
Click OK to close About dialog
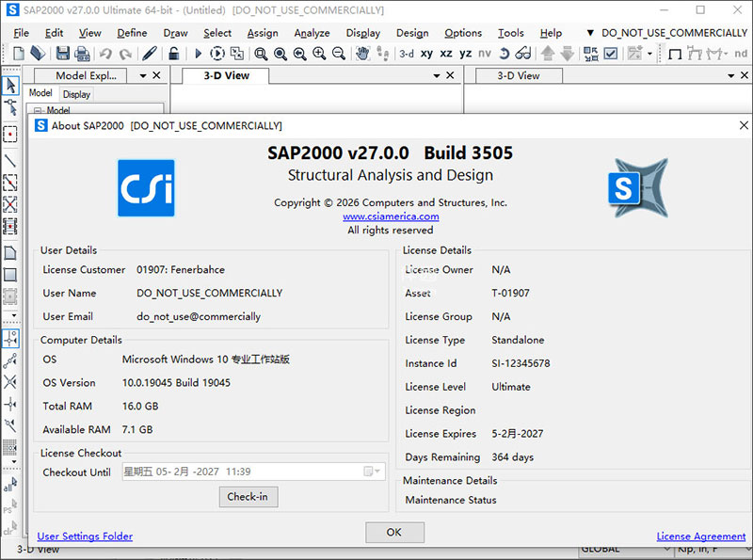coord(393,532)
